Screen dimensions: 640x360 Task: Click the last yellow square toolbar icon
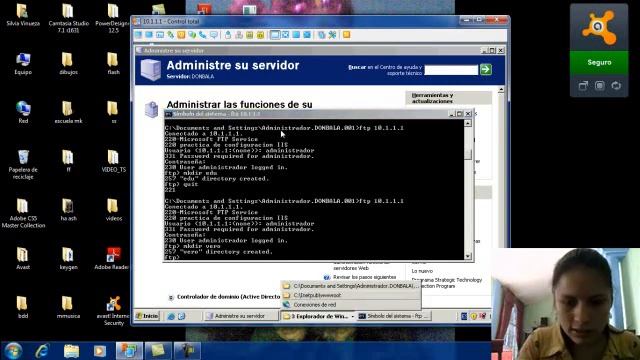[347, 35]
